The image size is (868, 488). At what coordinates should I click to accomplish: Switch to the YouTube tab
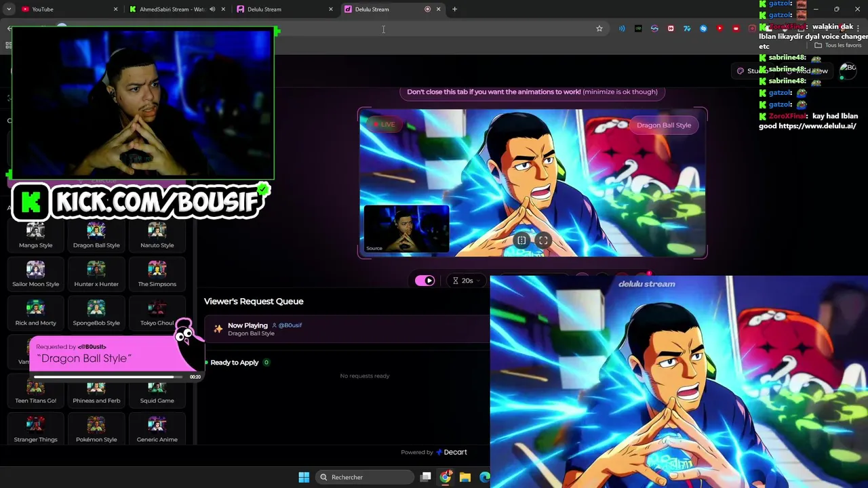(68, 9)
